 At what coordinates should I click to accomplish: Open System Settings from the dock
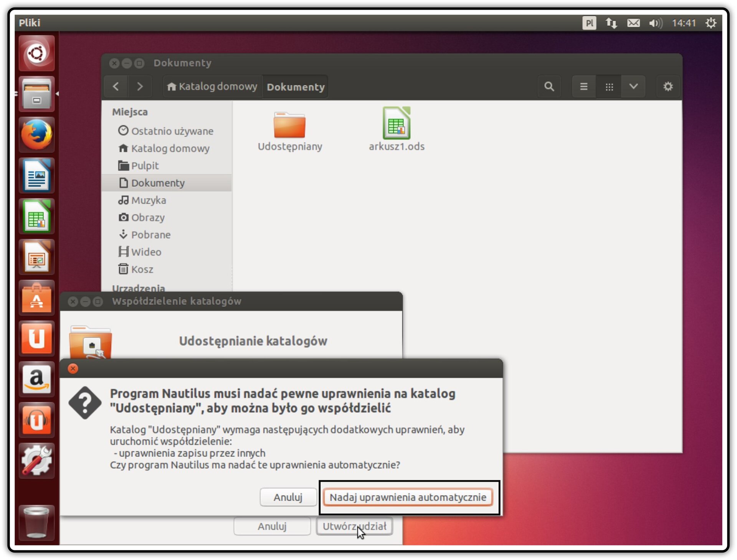pyautogui.click(x=36, y=461)
